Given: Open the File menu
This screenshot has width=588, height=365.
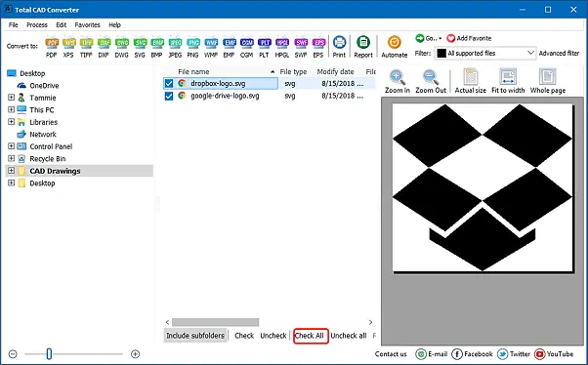Looking at the screenshot, I should coord(13,24).
